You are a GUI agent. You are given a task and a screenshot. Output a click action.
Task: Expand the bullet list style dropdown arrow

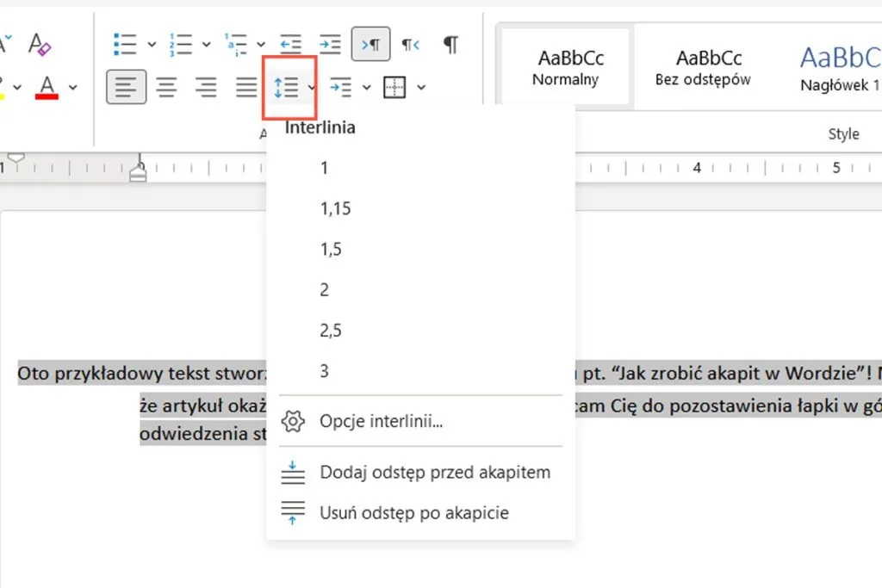152,44
